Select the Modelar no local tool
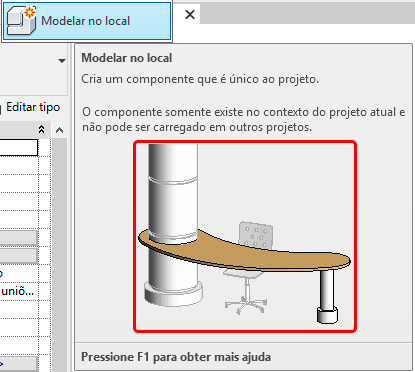The height and width of the screenshot is (372, 415). click(x=87, y=21)
